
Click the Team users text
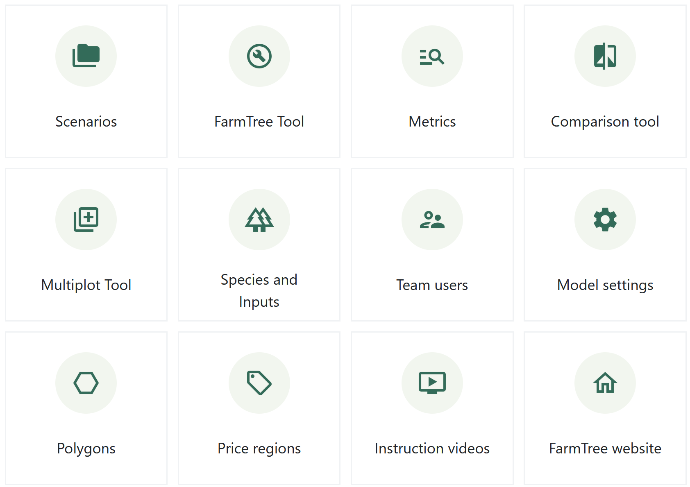[x=432, y=285]
